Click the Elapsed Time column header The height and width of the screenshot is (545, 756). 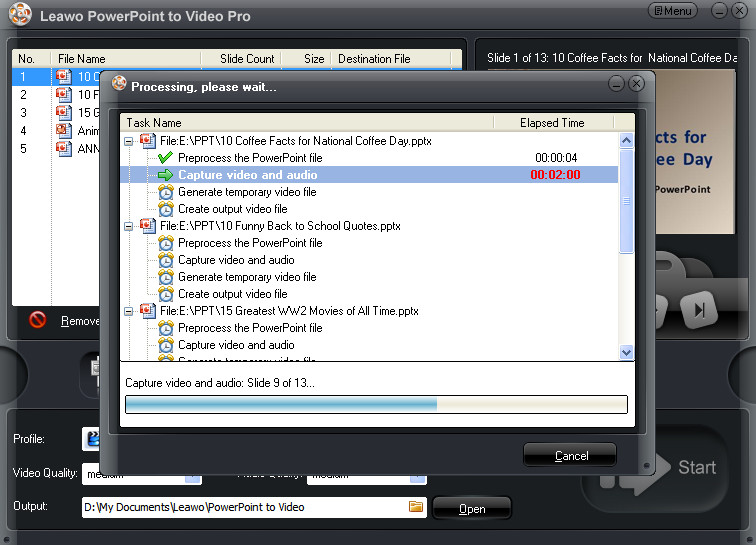click(553, 123)
